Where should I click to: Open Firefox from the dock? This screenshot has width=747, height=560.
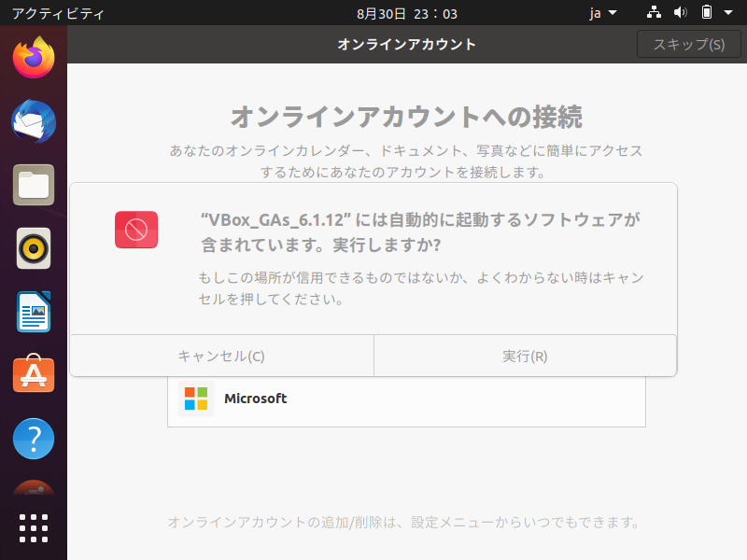tap(34, 58)
